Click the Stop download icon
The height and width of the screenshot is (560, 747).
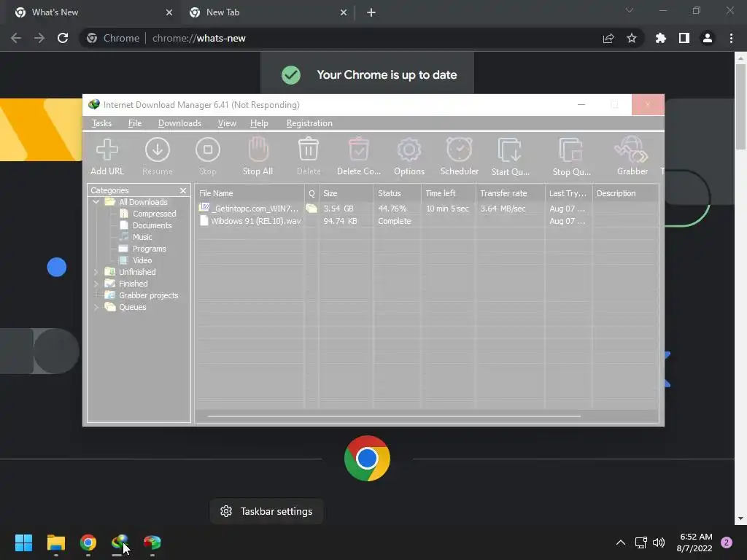pos(208,157)
